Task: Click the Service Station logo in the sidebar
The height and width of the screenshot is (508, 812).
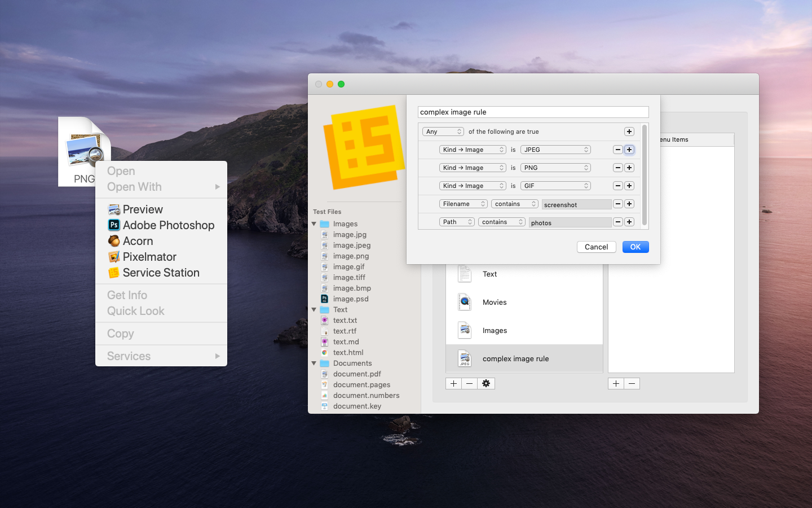Action: click(364, 147)
